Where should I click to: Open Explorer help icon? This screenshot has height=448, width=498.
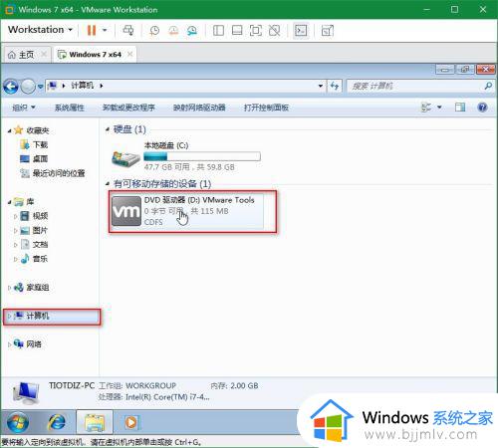tap(482, 108)
